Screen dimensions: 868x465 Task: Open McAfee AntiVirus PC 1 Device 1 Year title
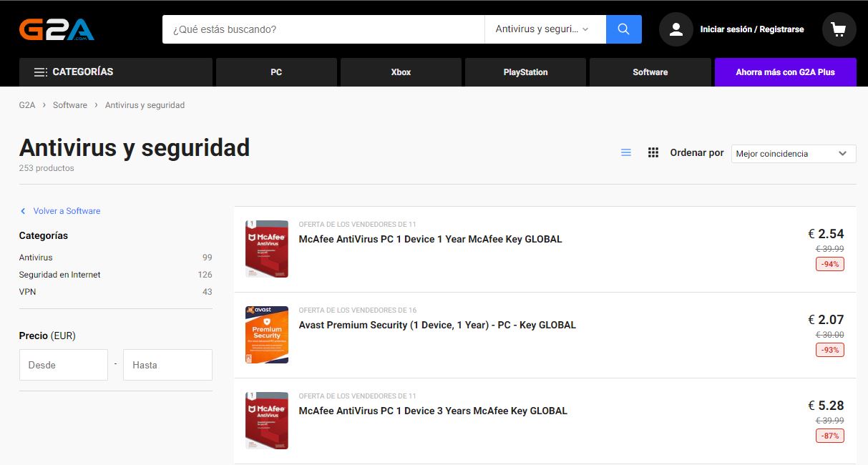[430, 239]
